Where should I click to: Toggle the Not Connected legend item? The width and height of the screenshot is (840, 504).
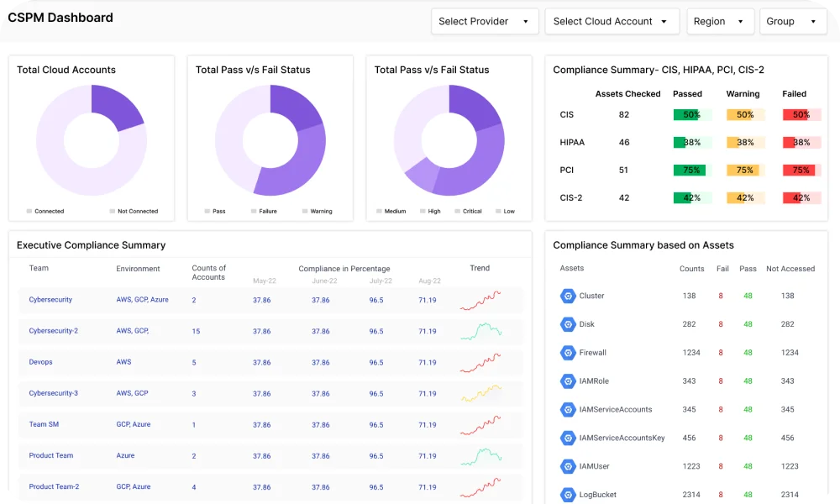click(x=134, y=212)
